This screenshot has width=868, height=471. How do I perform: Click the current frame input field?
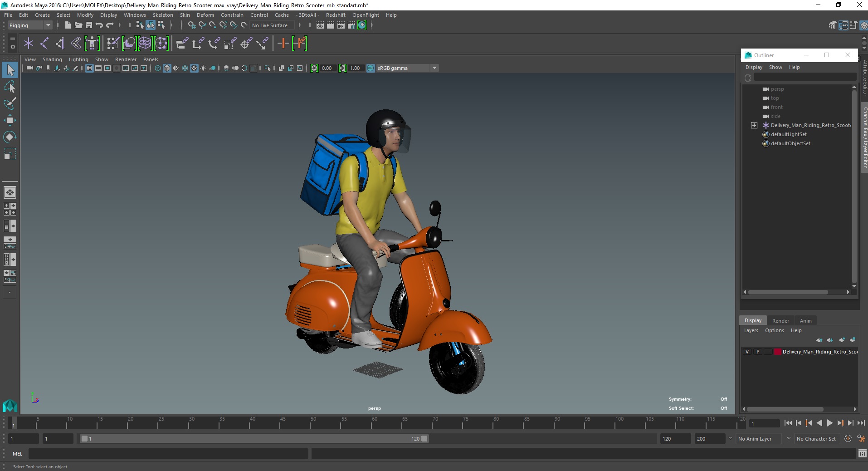(764, 423)
